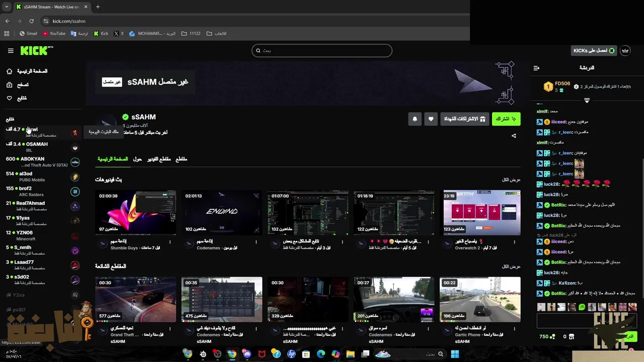
Task: Show all popular clips via عرض الكل
Action: (511, 266)
